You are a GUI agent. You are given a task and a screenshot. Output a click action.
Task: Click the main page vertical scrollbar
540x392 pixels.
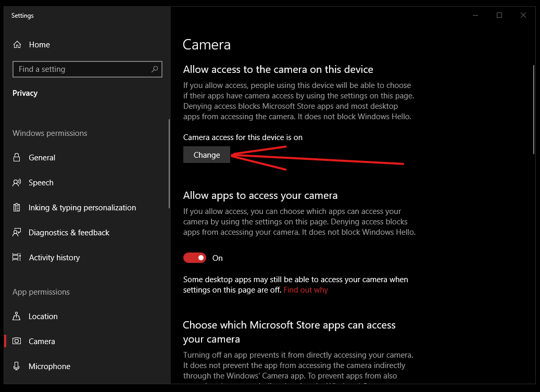(533, 109)
